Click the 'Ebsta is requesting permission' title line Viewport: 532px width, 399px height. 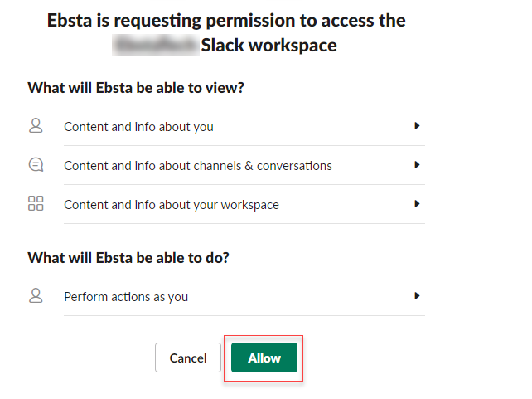click(225, 19)
